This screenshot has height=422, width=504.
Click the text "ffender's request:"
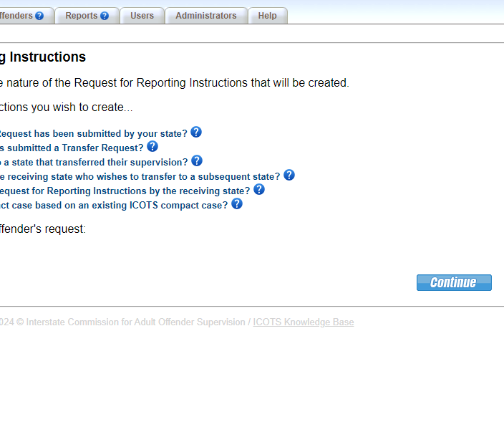(x=43, y=229)
